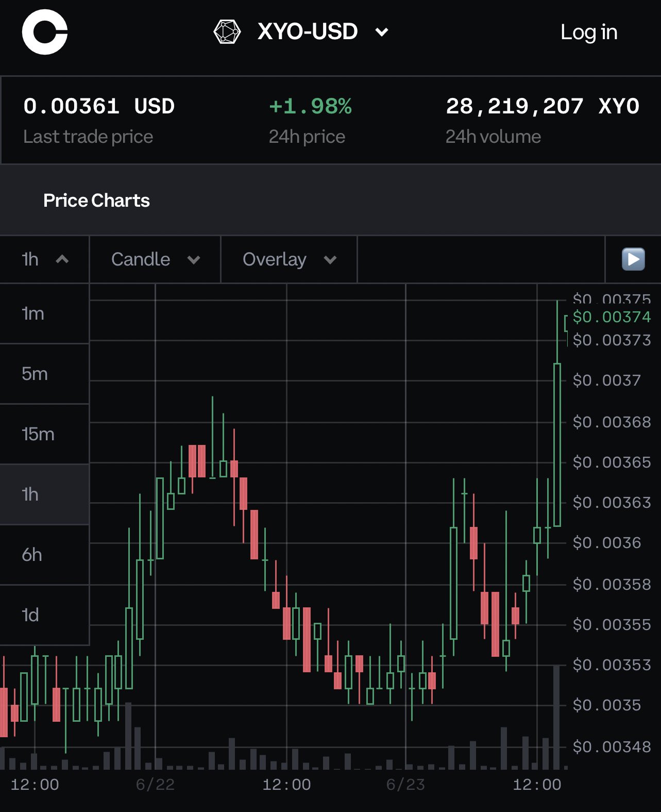Click the $0.0037 price axis label
661x812 pixels.
(606, 380)
